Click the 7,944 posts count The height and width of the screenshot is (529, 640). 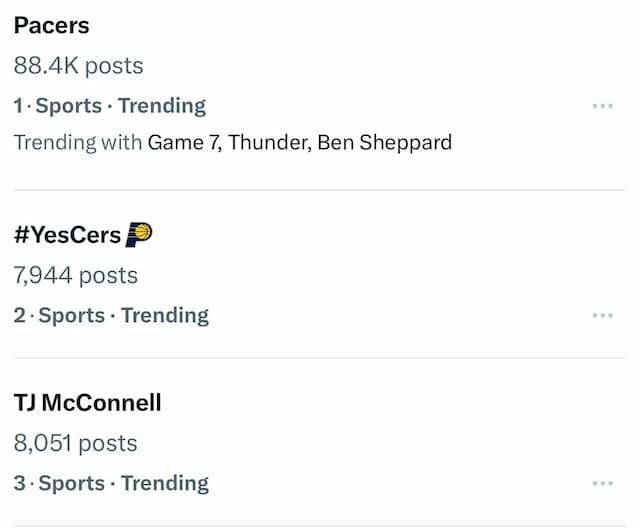coord(76,276)
